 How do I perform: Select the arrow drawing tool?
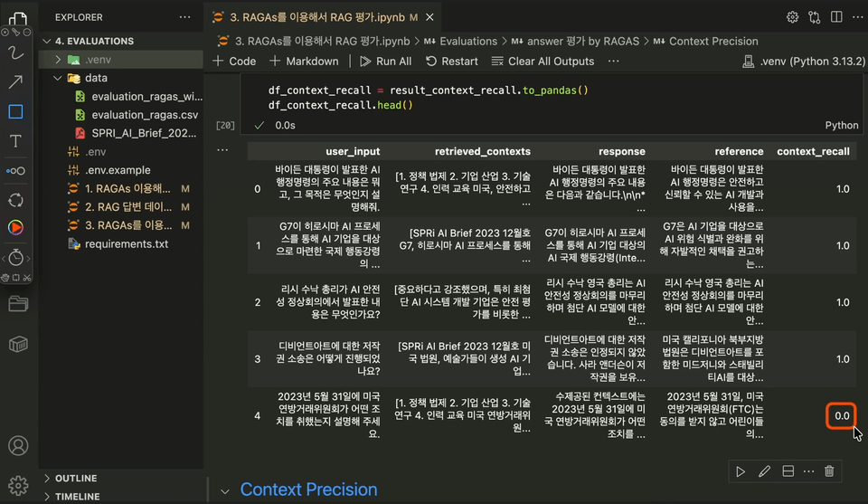pyautogui.click(x=15, y=82)
